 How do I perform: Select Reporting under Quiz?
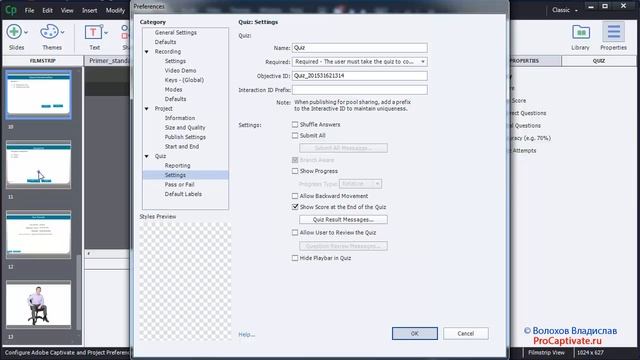point(178,166)
